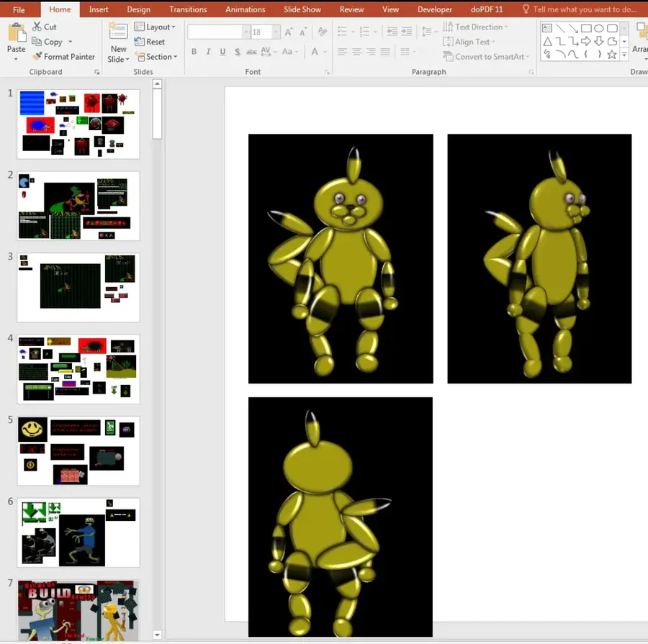Increase list indent level
648x644 pixels.
point(407,31)
